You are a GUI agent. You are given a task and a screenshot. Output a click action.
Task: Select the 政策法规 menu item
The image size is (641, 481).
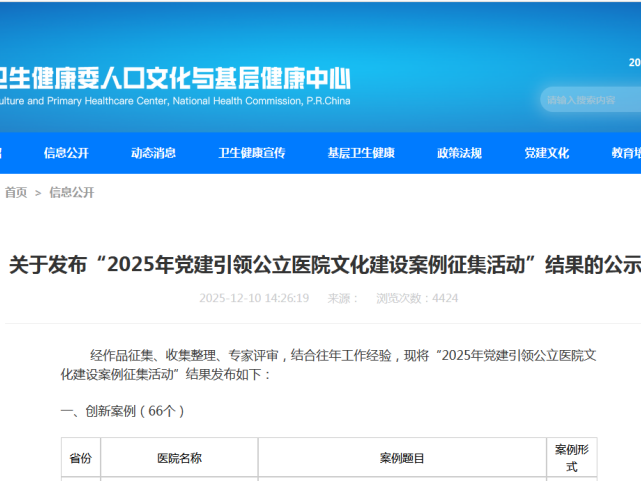(x=459, y=153)
